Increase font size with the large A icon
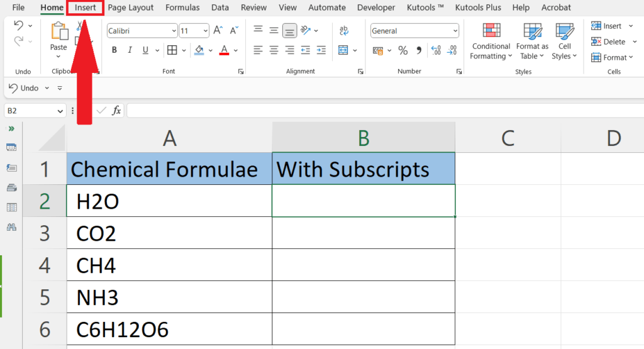 pos(218,30)
